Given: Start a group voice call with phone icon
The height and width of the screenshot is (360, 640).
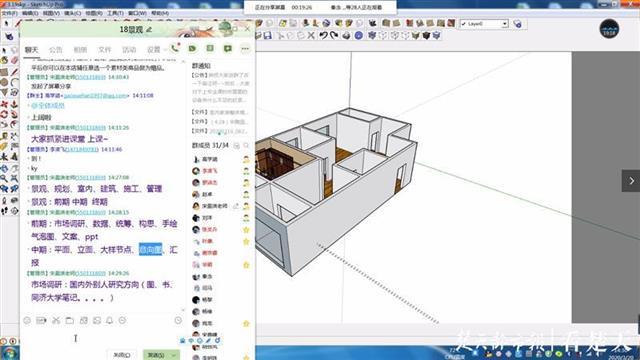Looking at the screenshot, I should click(175, 48).
